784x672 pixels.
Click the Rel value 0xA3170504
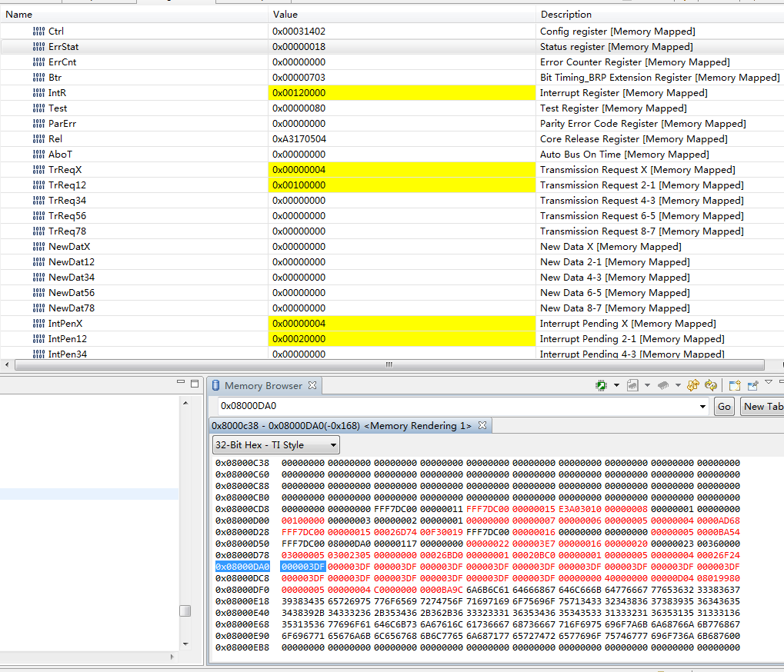pos(299,139)
